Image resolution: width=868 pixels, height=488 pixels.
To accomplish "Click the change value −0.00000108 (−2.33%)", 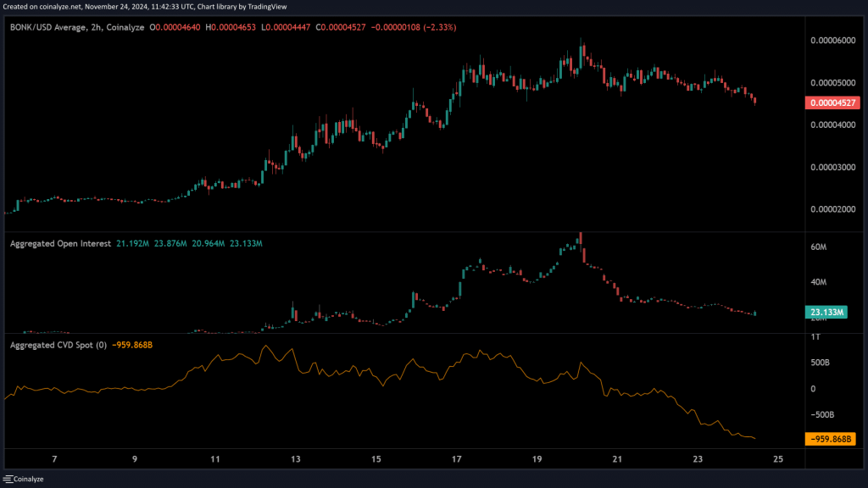I will 414,27.
